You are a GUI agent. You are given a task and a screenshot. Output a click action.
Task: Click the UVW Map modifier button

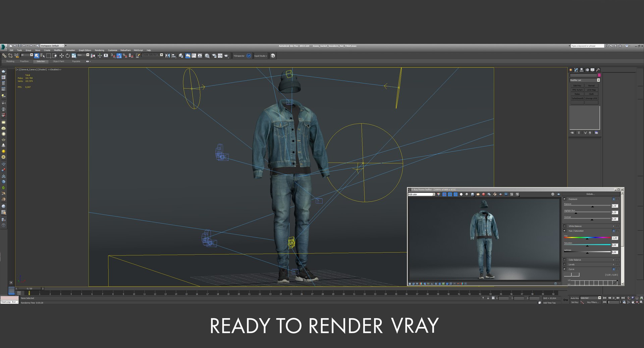point(591,90)
